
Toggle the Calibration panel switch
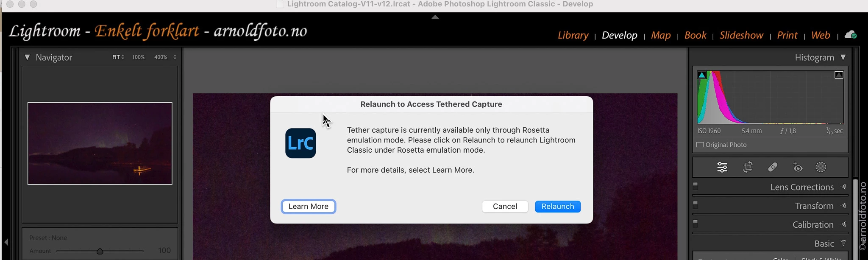point(695,223)
